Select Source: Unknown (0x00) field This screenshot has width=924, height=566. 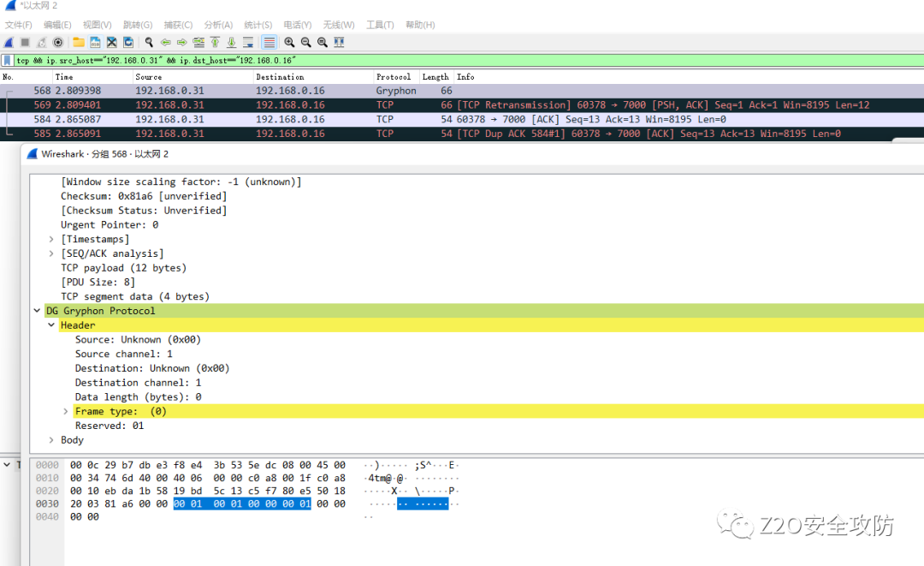(138, 340)
